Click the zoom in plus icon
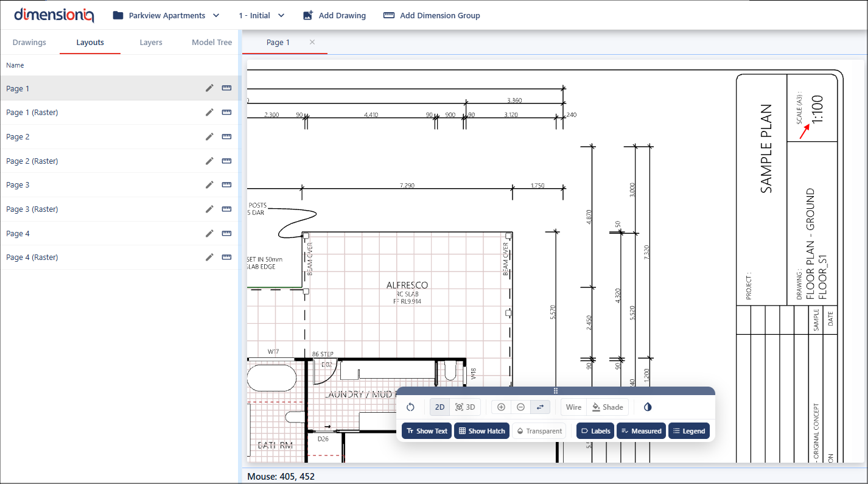 click(502, 407)
